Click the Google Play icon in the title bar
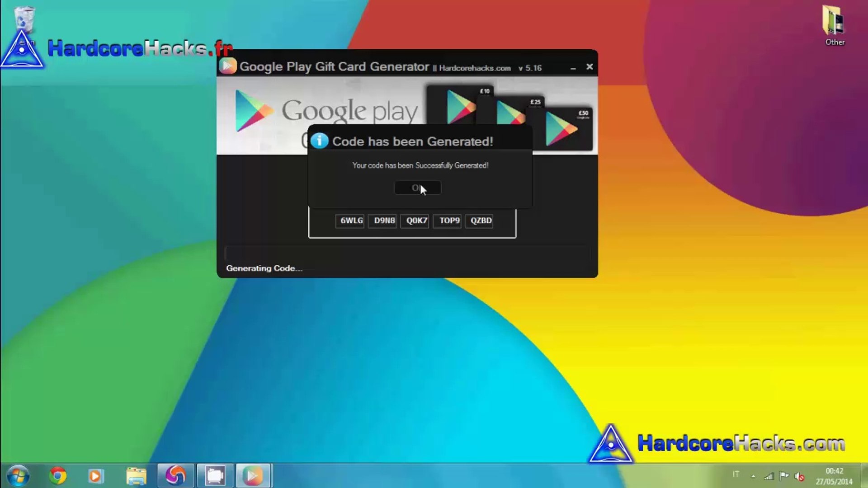 228,67
